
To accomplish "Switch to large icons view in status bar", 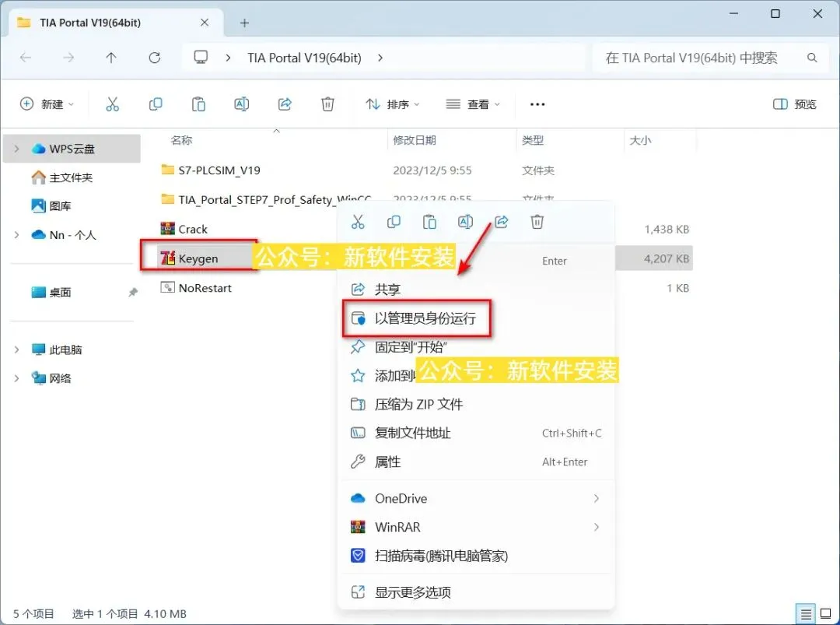I will coord(825,613).
